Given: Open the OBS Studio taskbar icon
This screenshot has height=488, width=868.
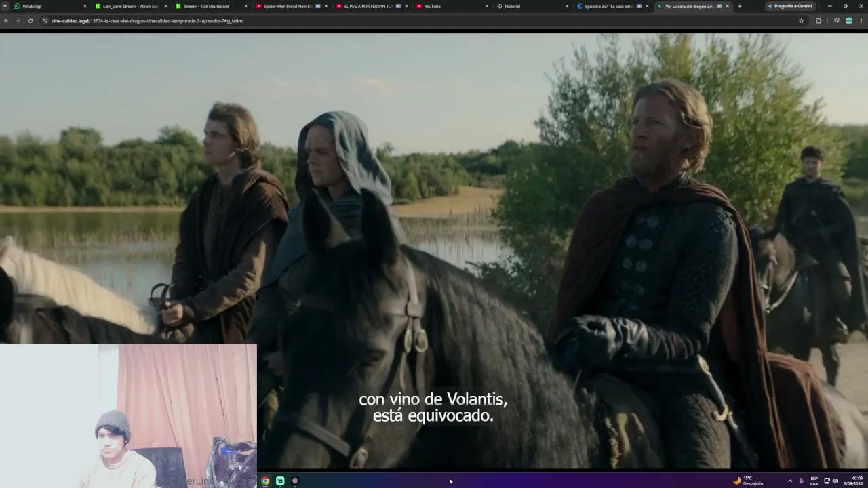Looking at the screenshot, I should (295, 481).
